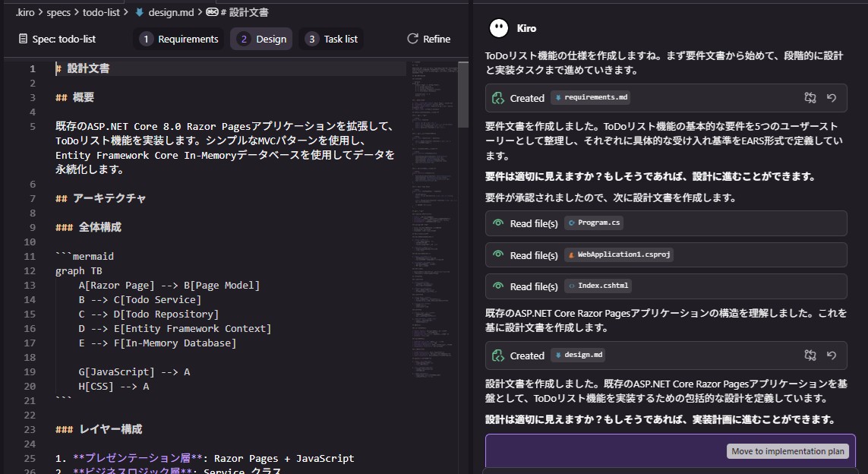
Task: Click the Spec: todo-list label
Action: pos(64,39)
